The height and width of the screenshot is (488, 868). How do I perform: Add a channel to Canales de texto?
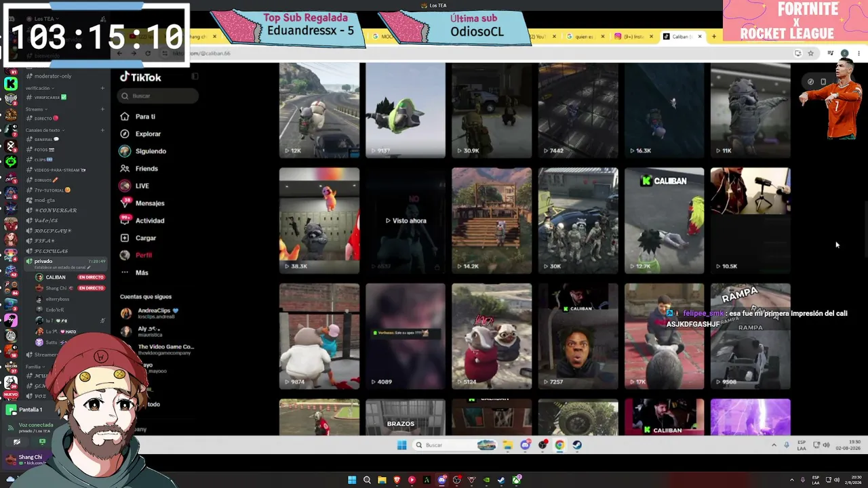[102, 130]
